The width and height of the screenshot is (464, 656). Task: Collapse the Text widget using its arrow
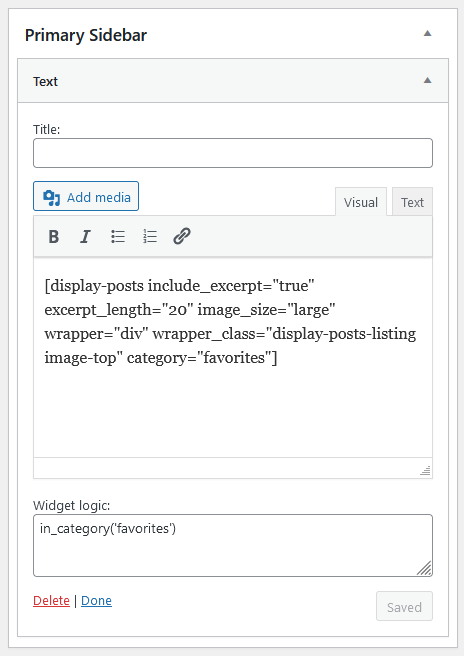click(427, 80)
